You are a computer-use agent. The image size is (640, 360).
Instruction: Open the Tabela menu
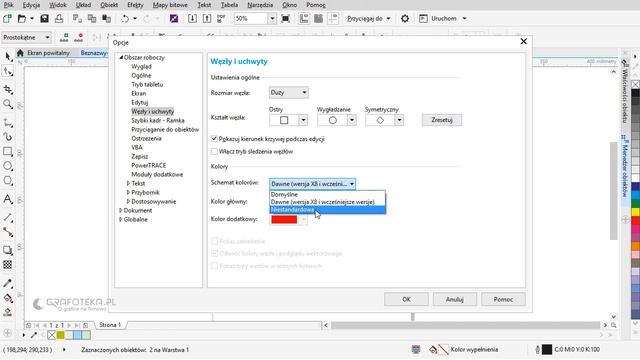(229, 5)
